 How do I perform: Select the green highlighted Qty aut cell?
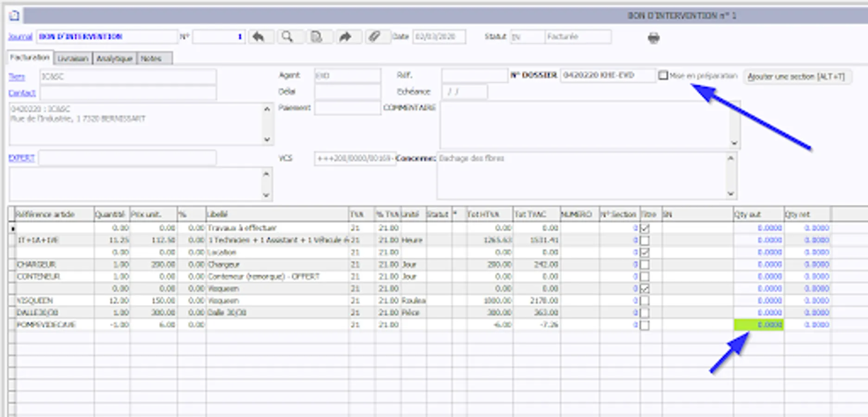(759, 325)
